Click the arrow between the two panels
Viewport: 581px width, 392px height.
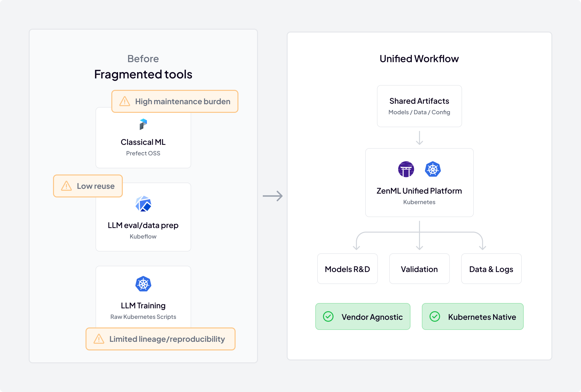point(272,196)
